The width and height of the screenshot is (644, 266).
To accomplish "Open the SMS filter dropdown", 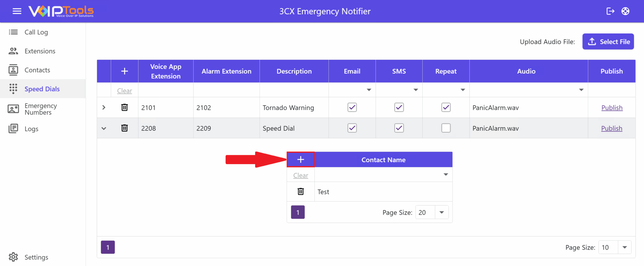I will 416,90.
